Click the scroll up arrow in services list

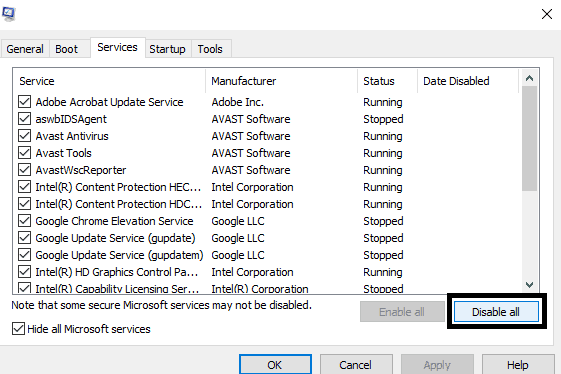(530, 78)
